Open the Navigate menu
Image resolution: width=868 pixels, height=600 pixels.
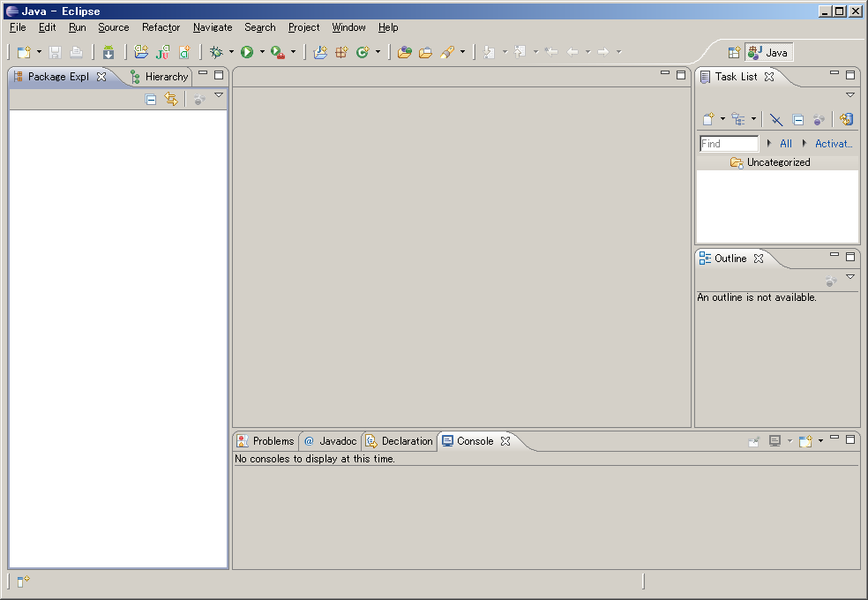point(213,27)
